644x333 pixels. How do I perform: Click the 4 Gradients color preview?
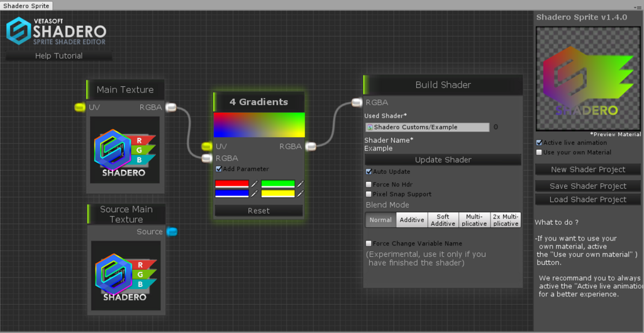258,125
